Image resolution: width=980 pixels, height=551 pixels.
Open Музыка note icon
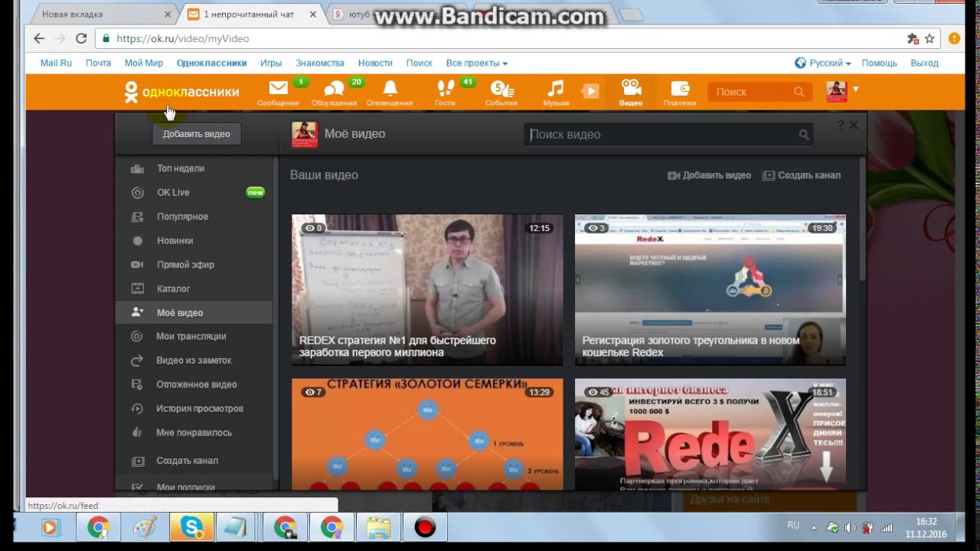pyautogui.click(x=556, y=92)
